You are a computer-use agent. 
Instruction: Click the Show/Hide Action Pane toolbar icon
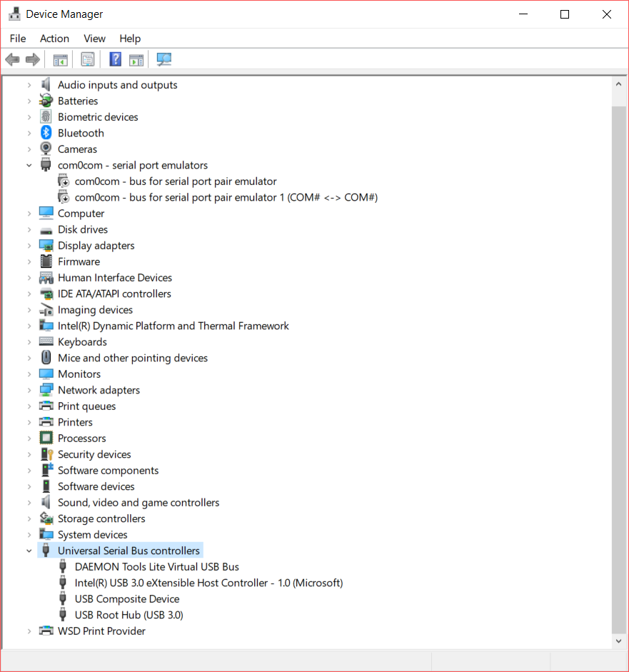136,59
